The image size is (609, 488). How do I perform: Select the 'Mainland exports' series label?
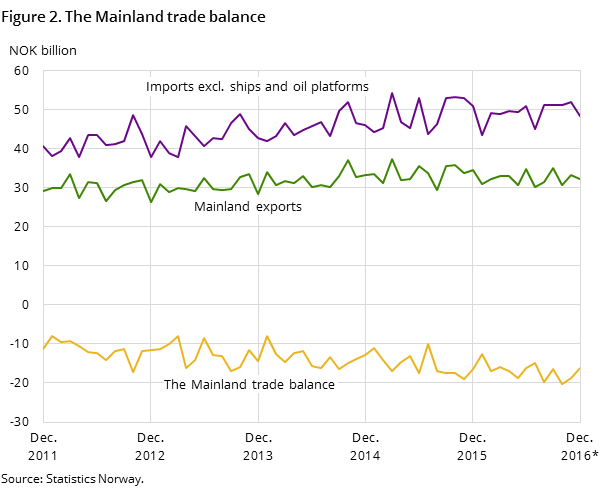247,207
